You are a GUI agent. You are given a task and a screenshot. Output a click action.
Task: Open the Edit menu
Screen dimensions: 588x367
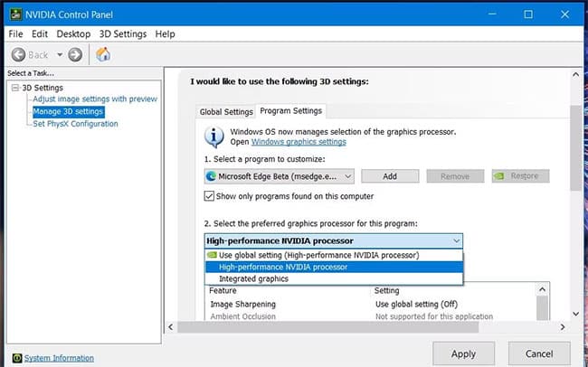point(40,34)
